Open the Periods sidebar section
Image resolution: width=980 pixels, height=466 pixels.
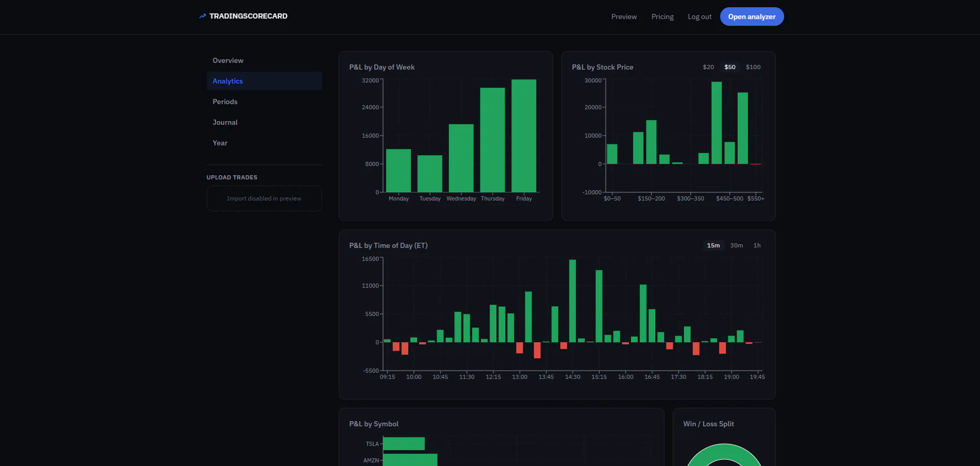pyautogui.click(x=264, y=102)
